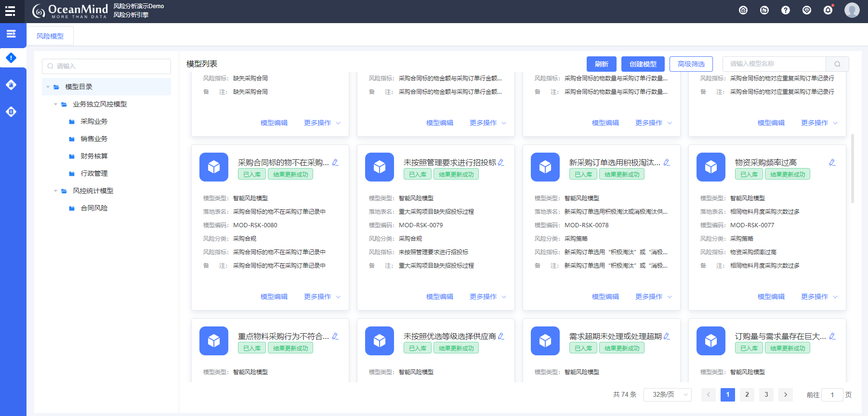
Task: Open 更多操作 dropdown for MOD-RSK-0080 card
Action: pos(322,297)
